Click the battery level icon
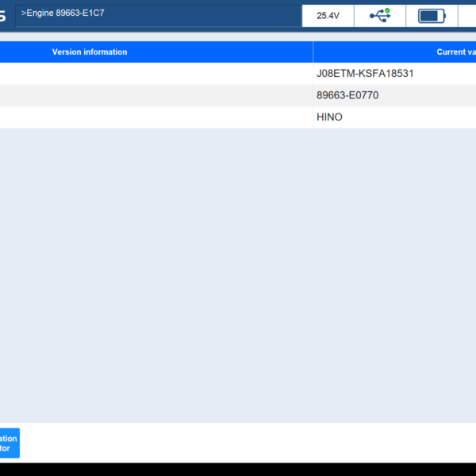476x476 pixels. click(x=432, y=16)
